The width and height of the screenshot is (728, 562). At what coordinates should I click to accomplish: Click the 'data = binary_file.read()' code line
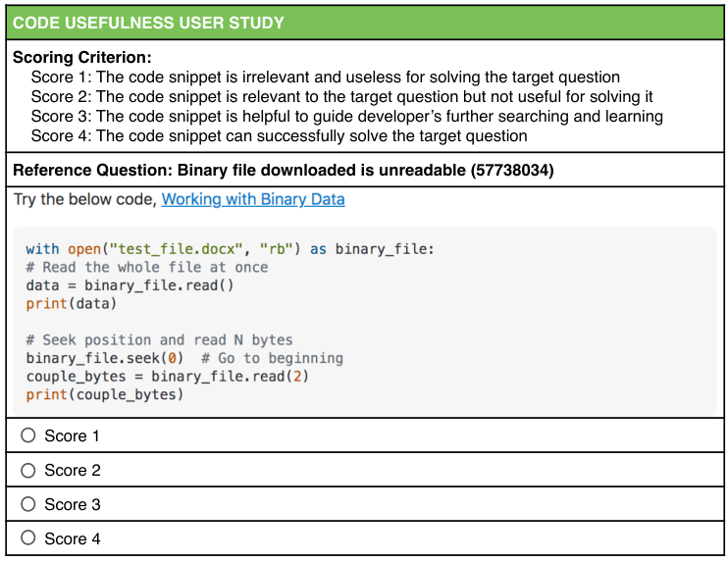pyautogui.click(x=130, y=285)
